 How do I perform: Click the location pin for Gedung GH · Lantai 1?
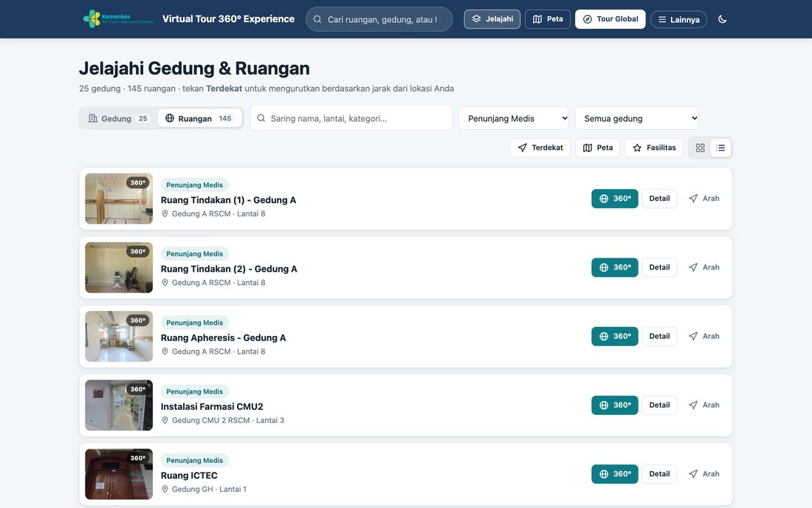165,489
